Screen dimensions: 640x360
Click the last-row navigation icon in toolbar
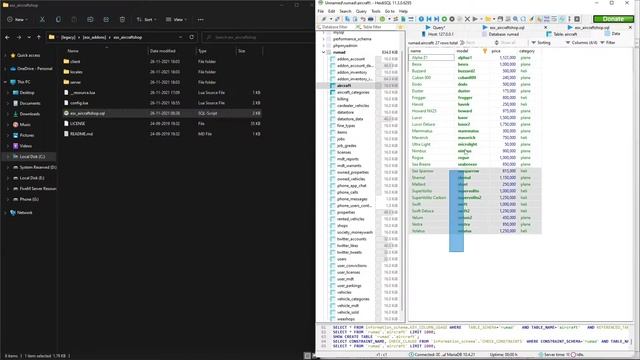point(436,19)
